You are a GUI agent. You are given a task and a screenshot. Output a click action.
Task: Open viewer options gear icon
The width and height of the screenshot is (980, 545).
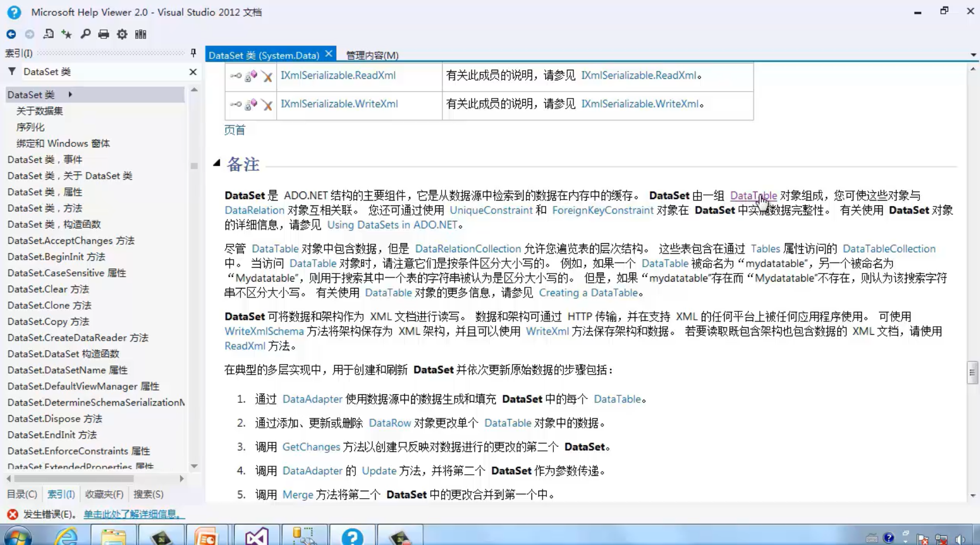point(122,34)
